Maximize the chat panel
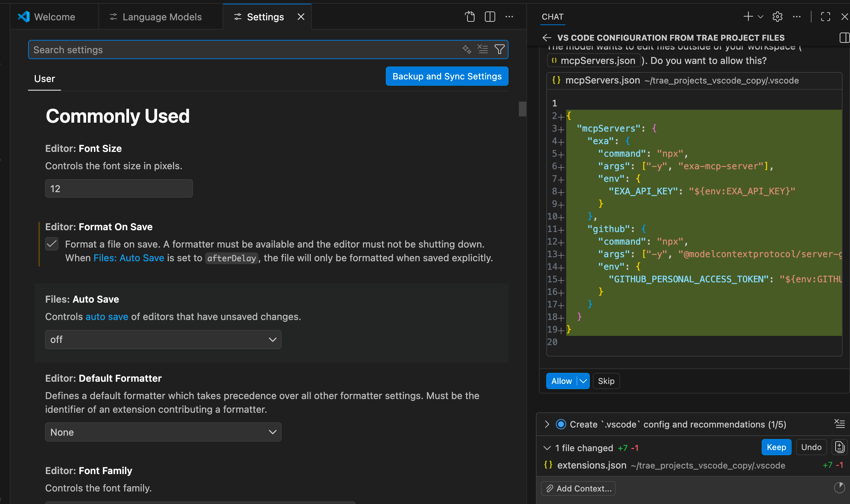Screen dimensions: 850x504 [x=825, y=17]
